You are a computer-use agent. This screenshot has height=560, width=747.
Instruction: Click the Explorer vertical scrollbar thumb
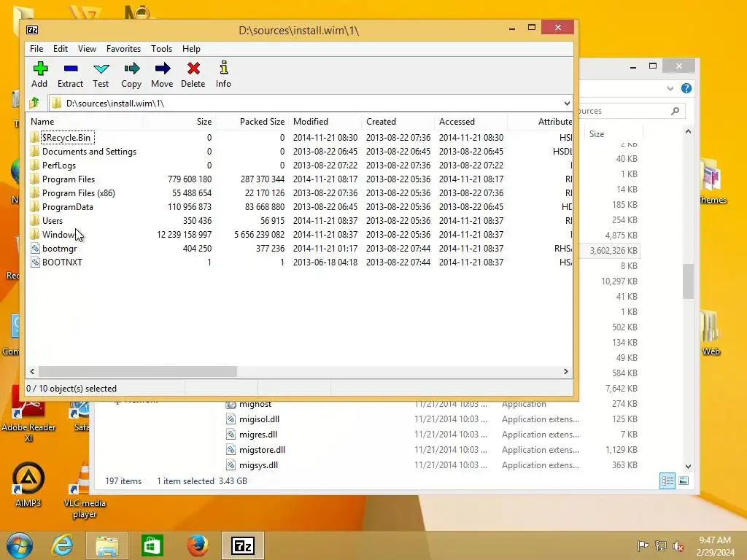pyautogui.click(x=688, y=281)
